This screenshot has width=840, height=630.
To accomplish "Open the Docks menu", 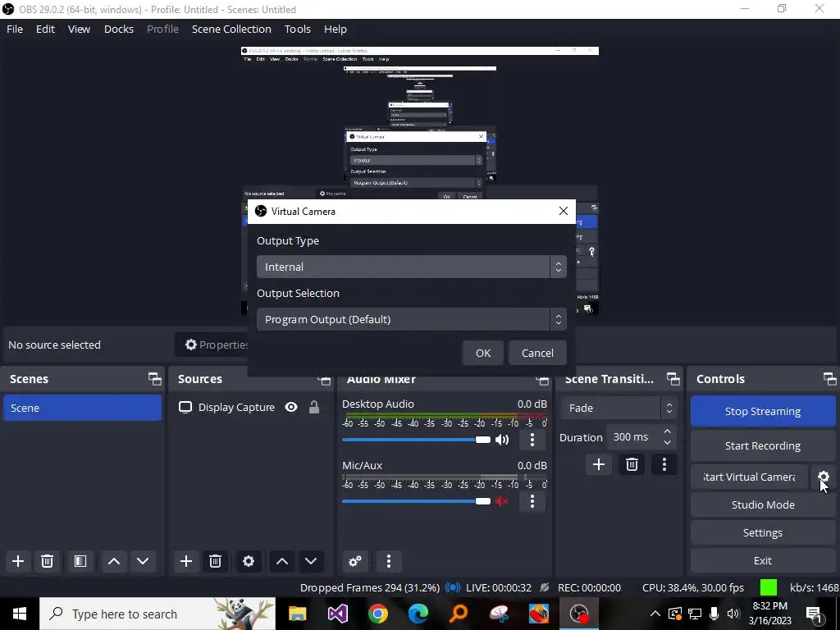I will tap(119, 29).
